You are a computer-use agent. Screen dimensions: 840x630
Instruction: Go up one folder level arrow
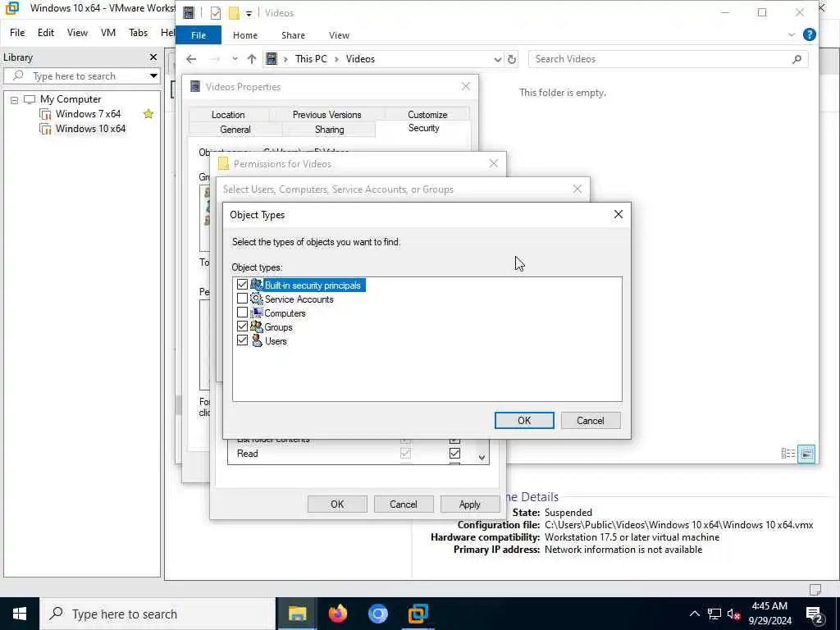pos(252,59)
